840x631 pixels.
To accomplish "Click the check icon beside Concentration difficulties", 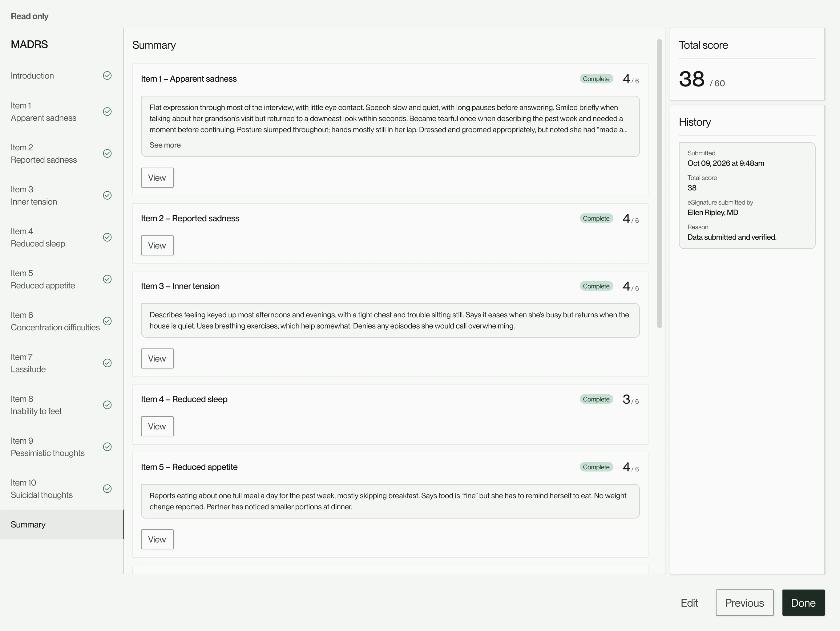I will 107,321.
